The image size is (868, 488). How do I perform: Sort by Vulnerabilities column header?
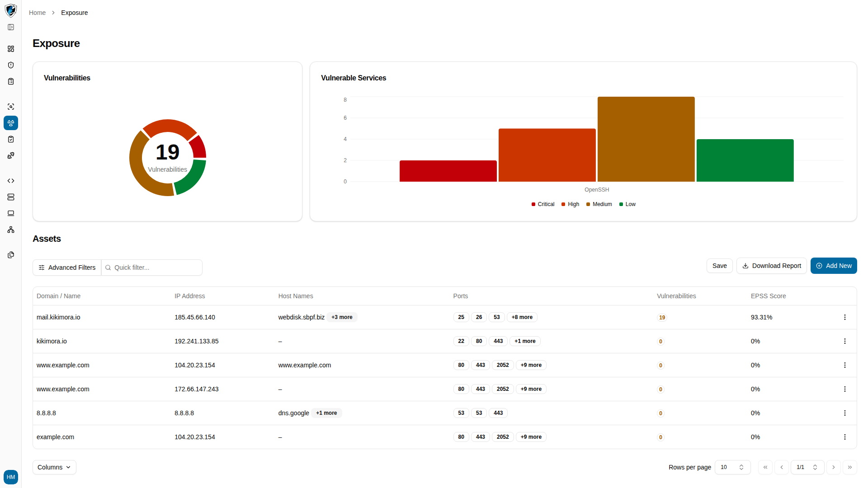coord(676,296)
